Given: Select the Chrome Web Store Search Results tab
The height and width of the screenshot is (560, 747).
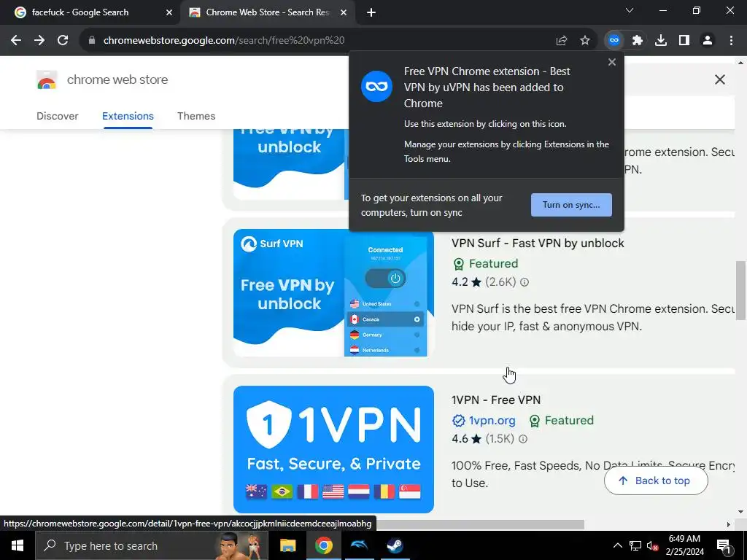Looking at the screenshot, I should tap(267, 12).
